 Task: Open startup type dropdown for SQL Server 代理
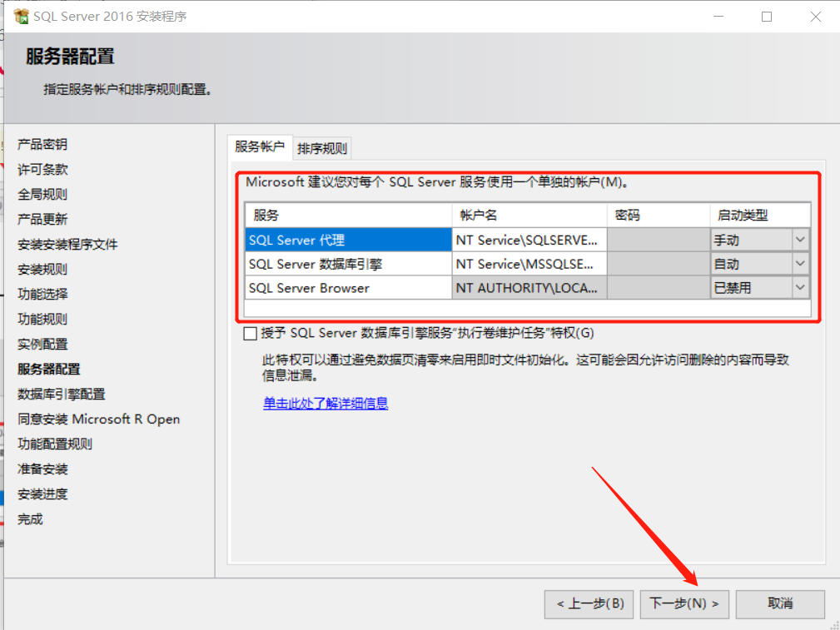[x=800, y=240]
